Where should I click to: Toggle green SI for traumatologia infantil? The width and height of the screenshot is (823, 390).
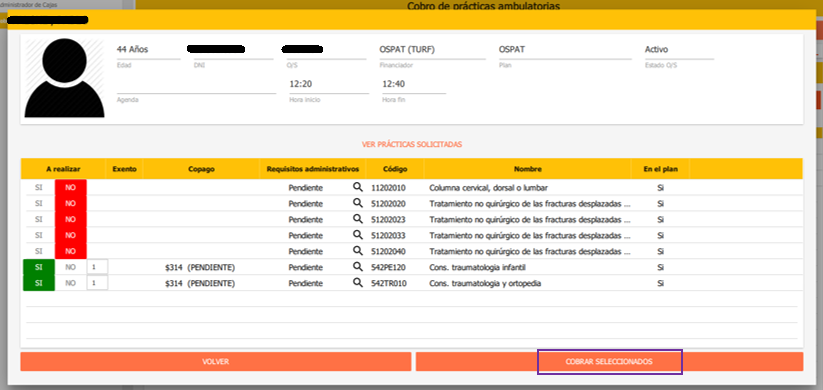[x=38, y=267]
